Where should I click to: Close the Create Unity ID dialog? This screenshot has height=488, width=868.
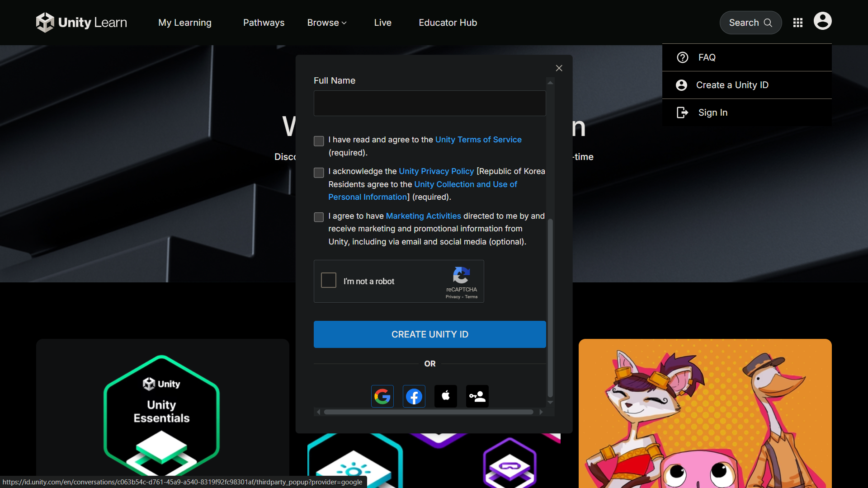[559, 68]
